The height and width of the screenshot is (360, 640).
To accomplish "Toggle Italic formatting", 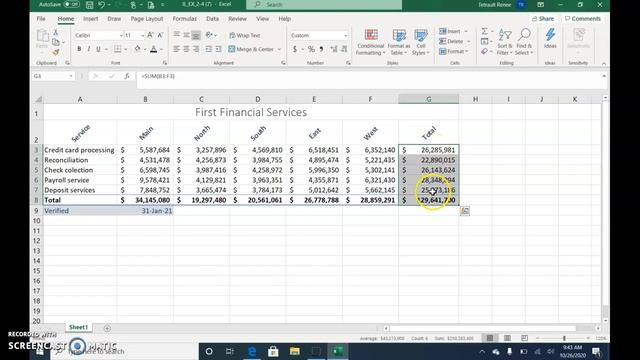I will 89,49.
